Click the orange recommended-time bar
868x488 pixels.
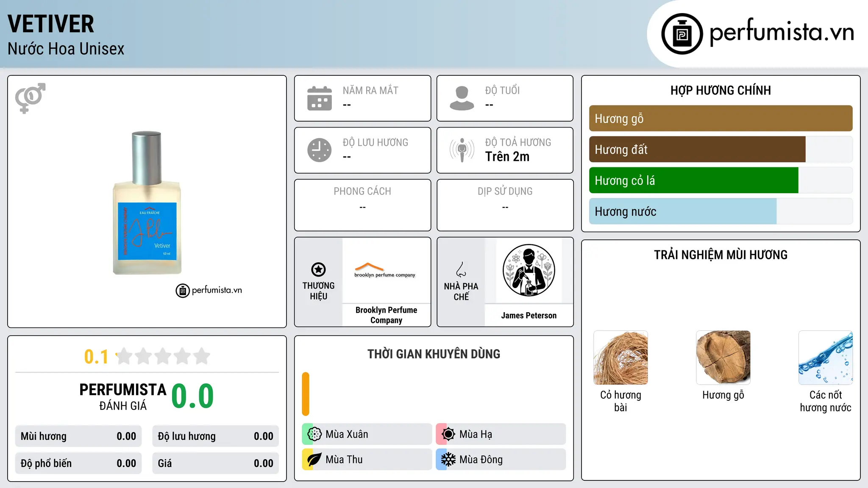[306, 394]
